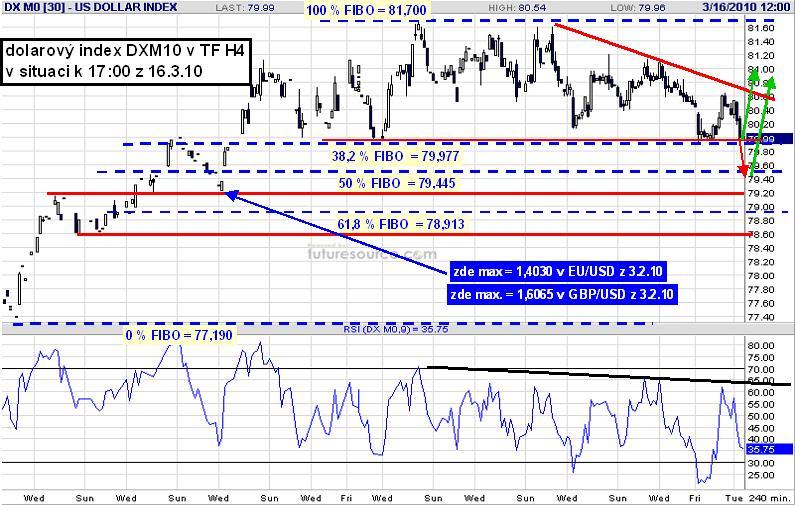Click the 50.00 RSI axis label
795x505 pixels.
point(761,416)
